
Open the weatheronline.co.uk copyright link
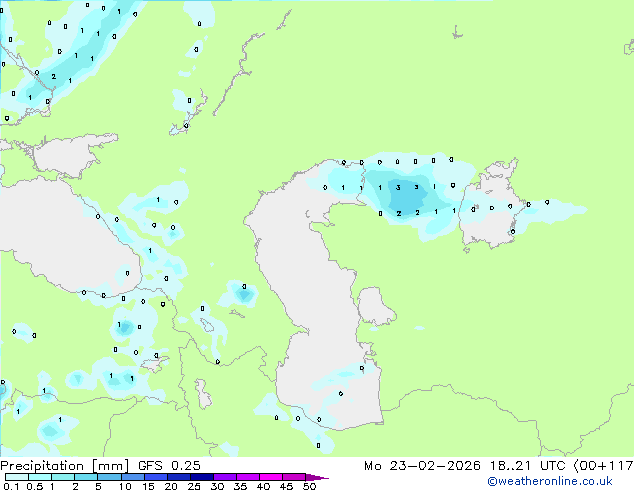[550, 481]
